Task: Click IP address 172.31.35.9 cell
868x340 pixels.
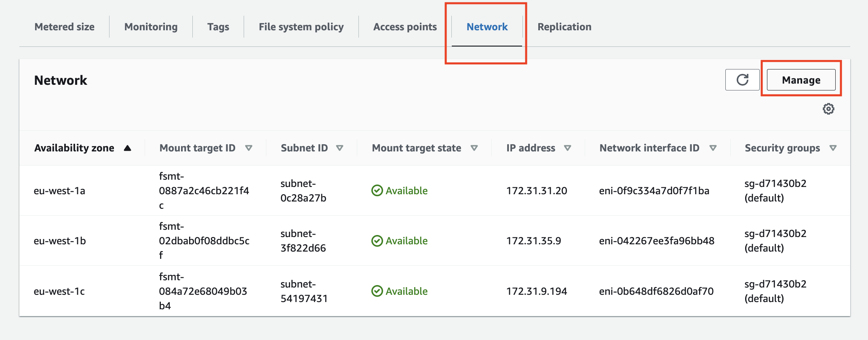Action: pyautogui.click(x=533, y=241)
